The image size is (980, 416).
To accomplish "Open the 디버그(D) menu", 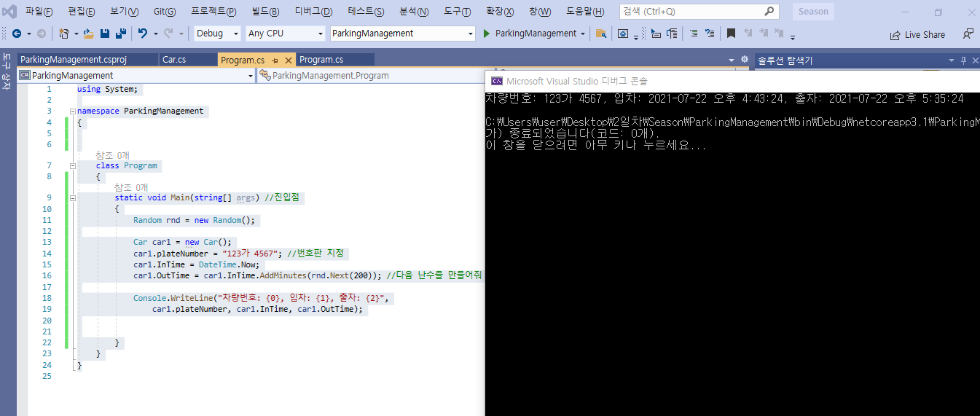I will [x=314, y=12].
